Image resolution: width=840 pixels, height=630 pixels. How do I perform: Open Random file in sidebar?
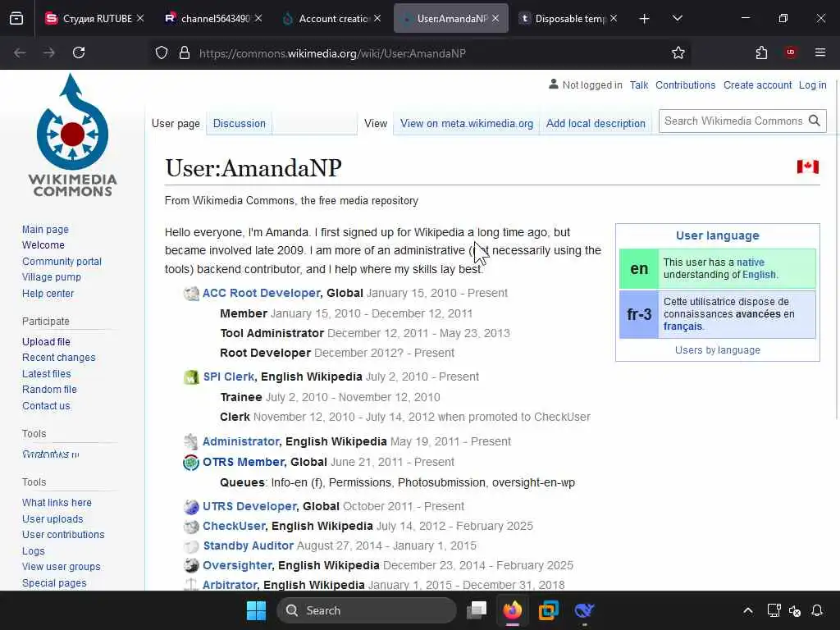(x=49, y=390)
